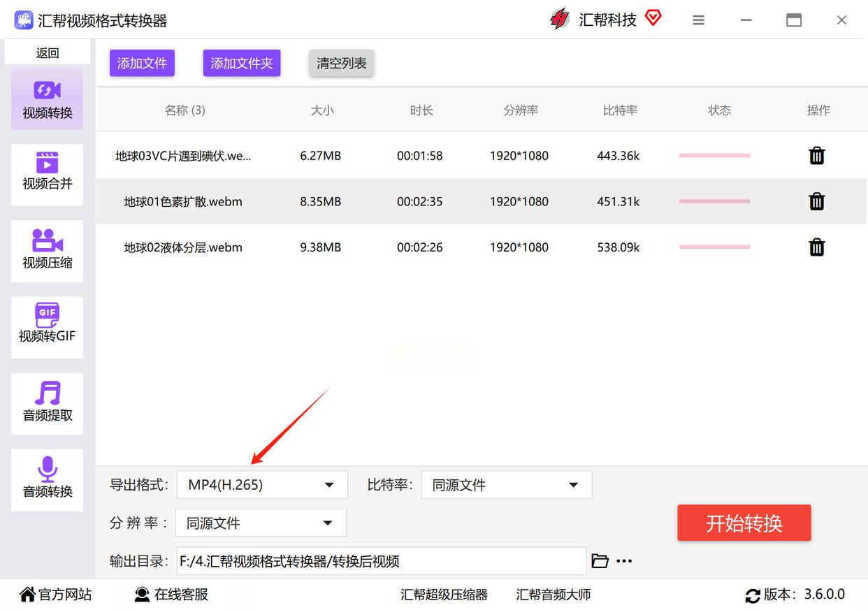Viewport: 868px width, 610px height.
Task: Click the 输出目录 path field
Action: pos(381,560)
